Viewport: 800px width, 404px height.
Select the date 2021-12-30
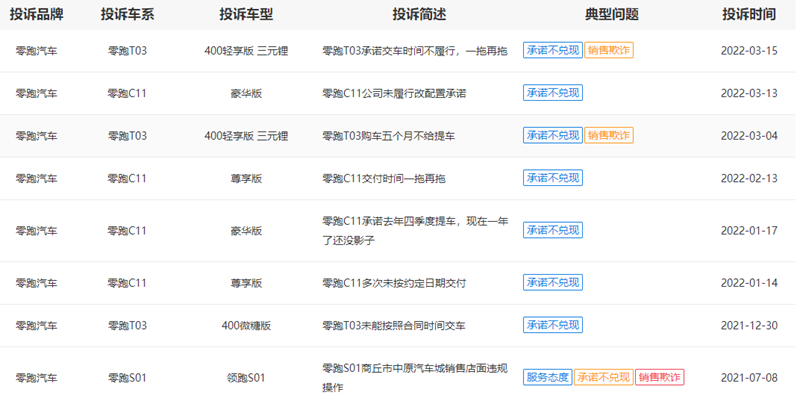click(749, 325)
